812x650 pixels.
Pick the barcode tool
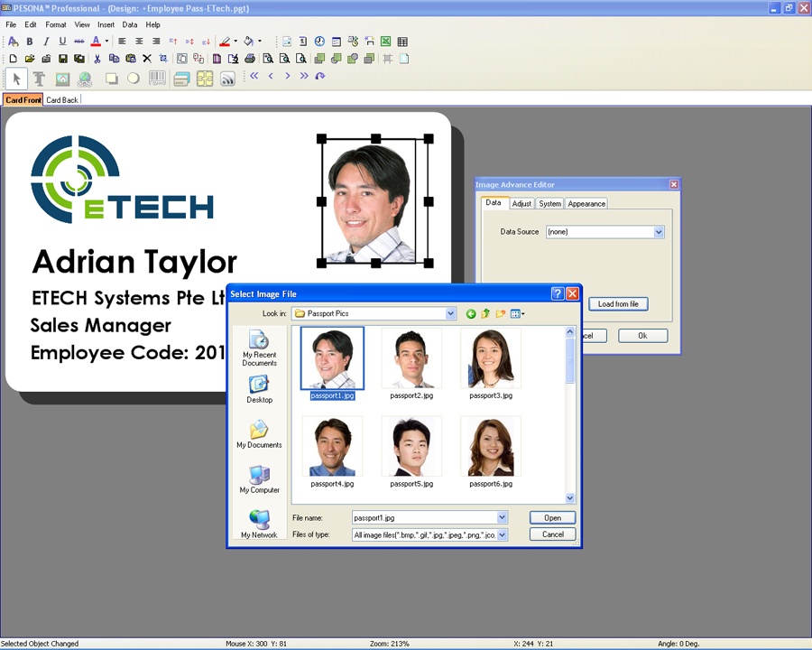(x=157, y=79)
